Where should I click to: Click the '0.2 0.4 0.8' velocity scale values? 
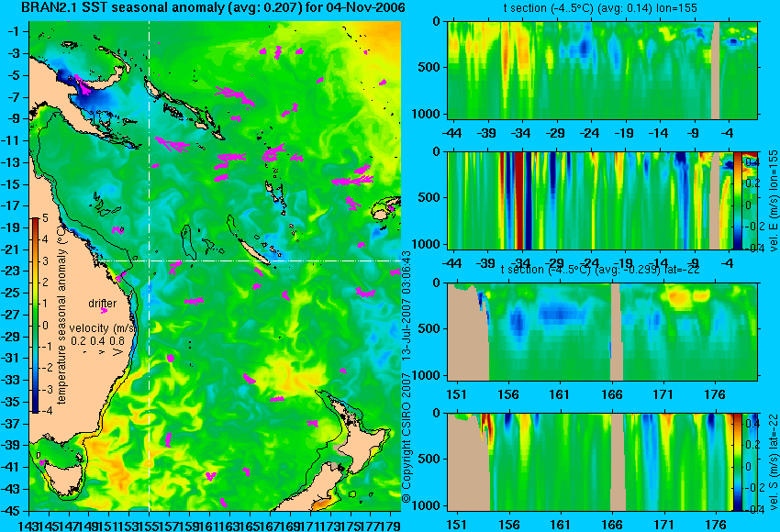[x=97, y=341]
